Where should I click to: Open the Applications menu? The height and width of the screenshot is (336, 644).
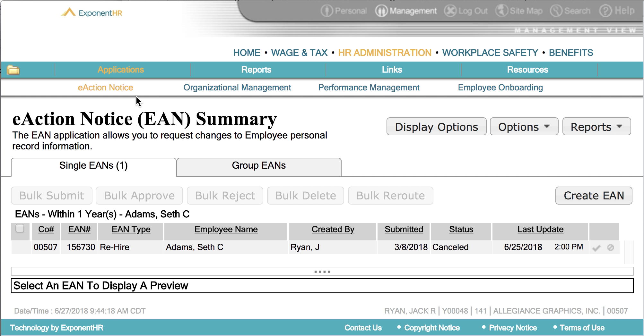(121, 70)
